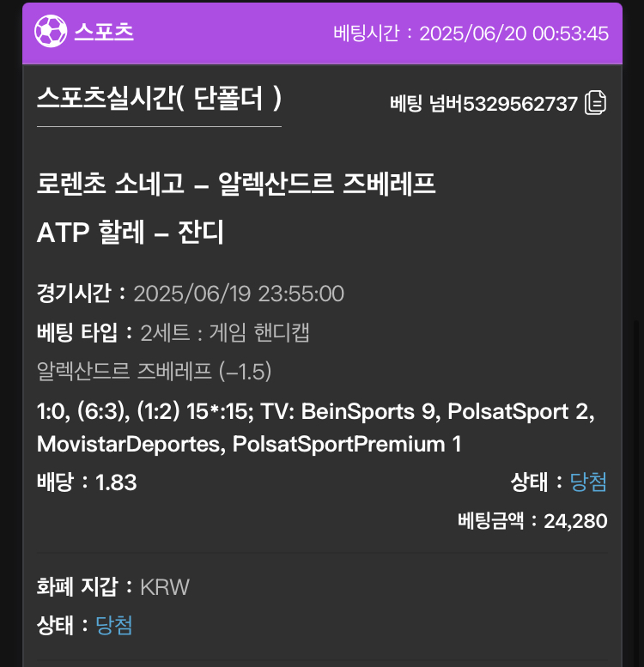This screenshot has width=644, height=667.
Task: Click the bottom blue 당첨 status text
Action: [x=114, y=625]
